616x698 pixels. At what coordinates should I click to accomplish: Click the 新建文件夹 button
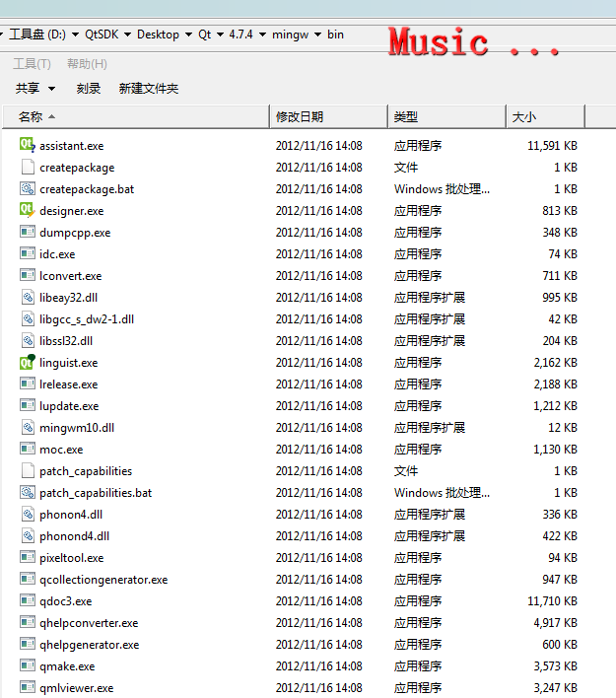pyautogui.click(x=149, y=89)
